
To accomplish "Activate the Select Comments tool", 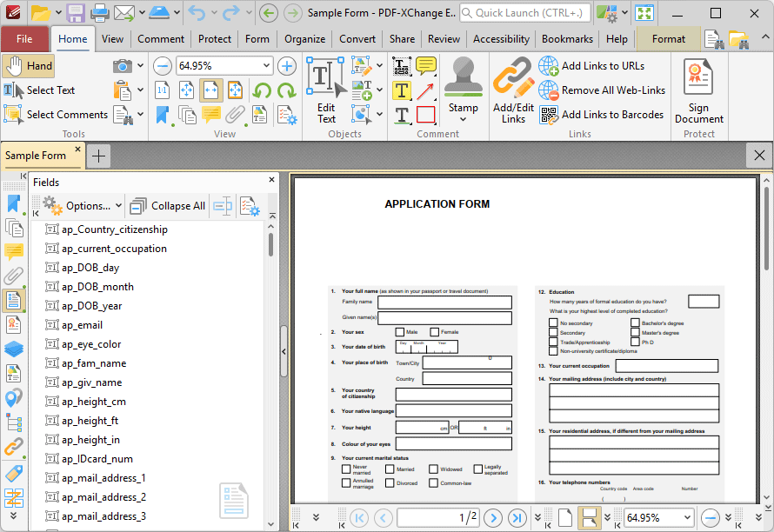I will [x=56, y=115].
